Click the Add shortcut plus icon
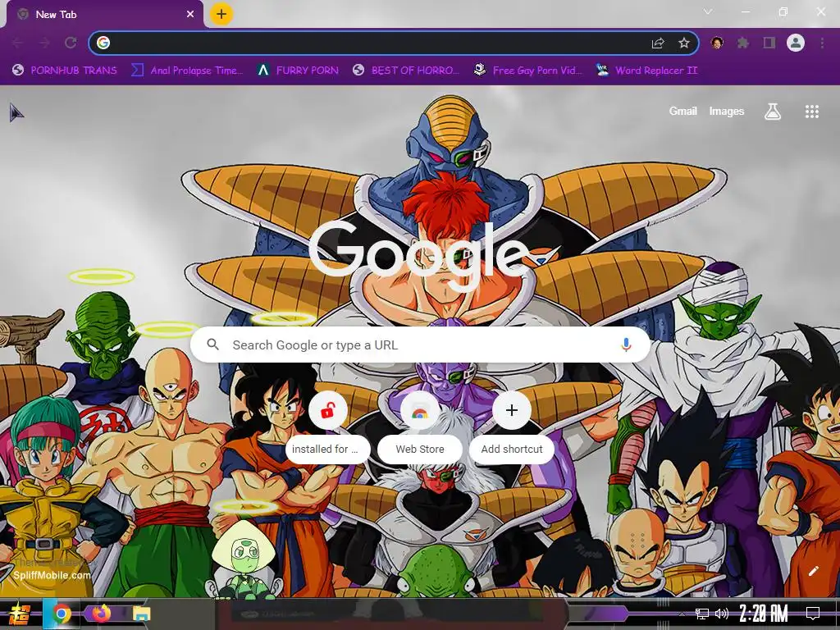Screen dimensions: 840x630 click(x=512, y=410)
